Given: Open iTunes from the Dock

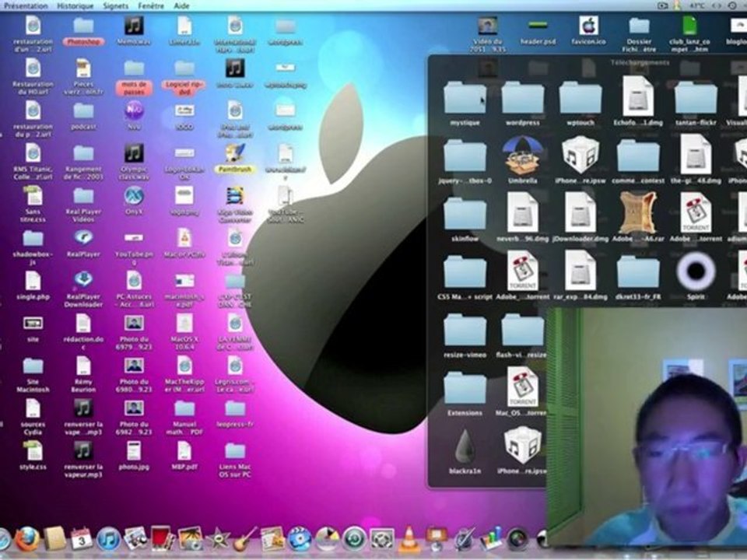Looking at the screenshot, I should pyautogui.click(x=109, y=540).
